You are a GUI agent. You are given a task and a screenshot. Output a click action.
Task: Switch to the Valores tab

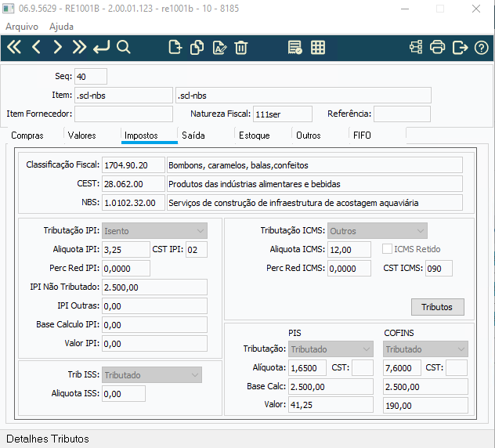coord(81,135)
